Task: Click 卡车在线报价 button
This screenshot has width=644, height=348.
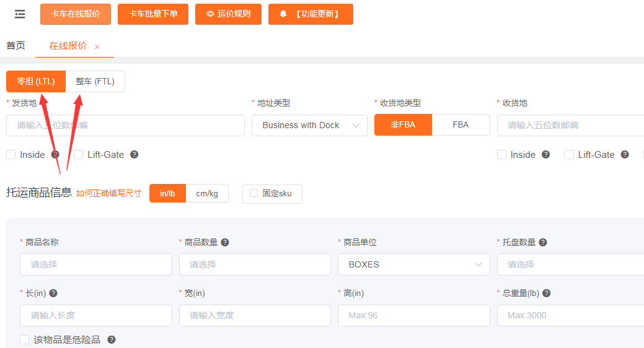Action: (76, 14)
